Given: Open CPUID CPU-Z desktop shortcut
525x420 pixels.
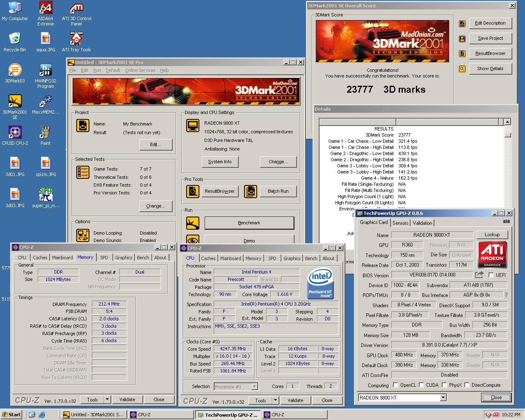Looking at the screenshot, I should (x=15, y=136).
